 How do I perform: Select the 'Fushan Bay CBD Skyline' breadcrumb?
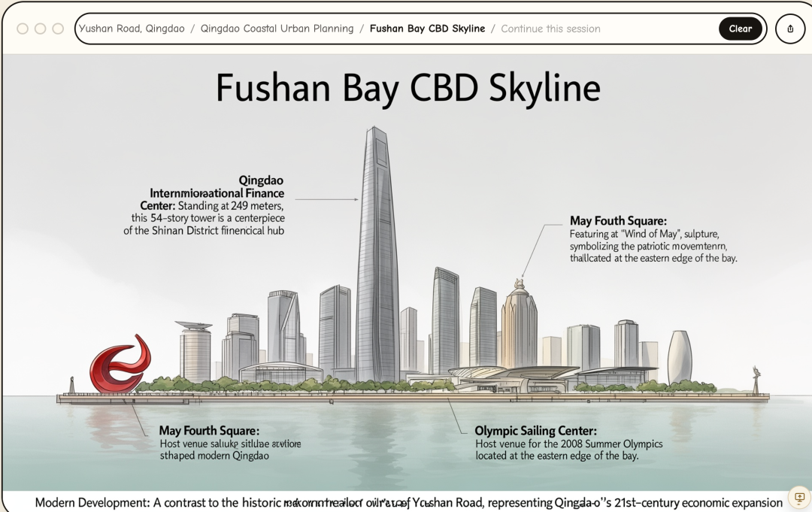427,29
